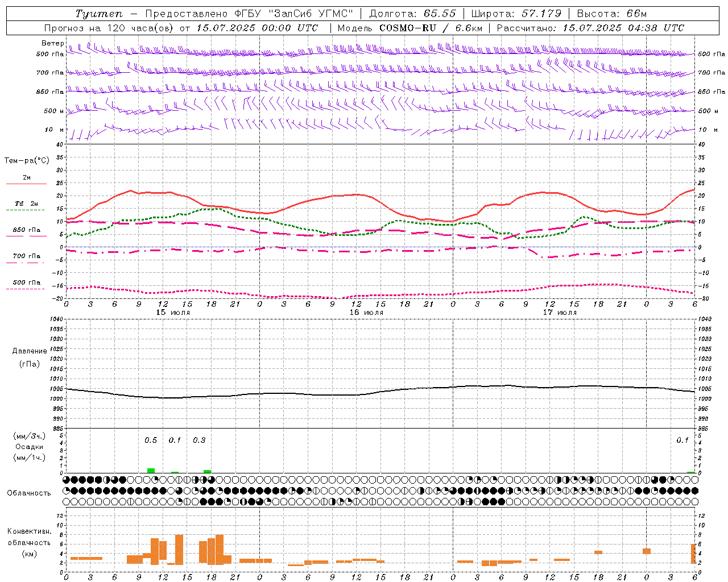Click the left '10 м' wind level label
Image resolution: width=728 pixels, height=582 pixels.
tap(55, 130)
